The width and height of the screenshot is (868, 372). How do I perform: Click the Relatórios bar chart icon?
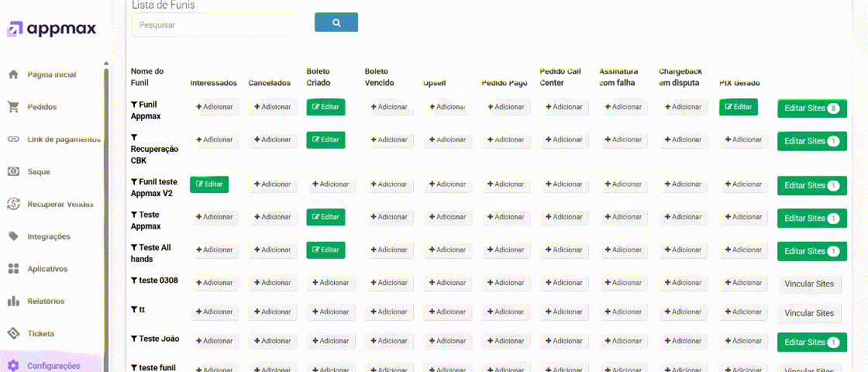point(13,301)
